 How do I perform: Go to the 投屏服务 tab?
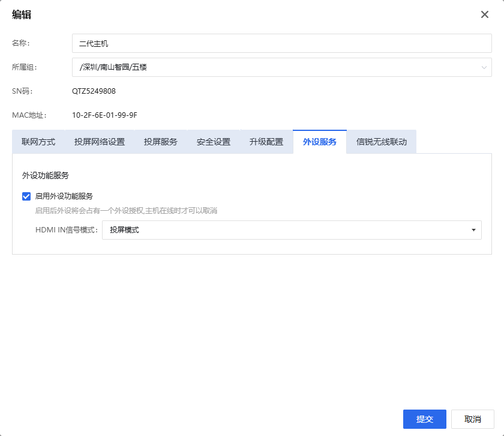pyautogui.click(x=161, y=142)
